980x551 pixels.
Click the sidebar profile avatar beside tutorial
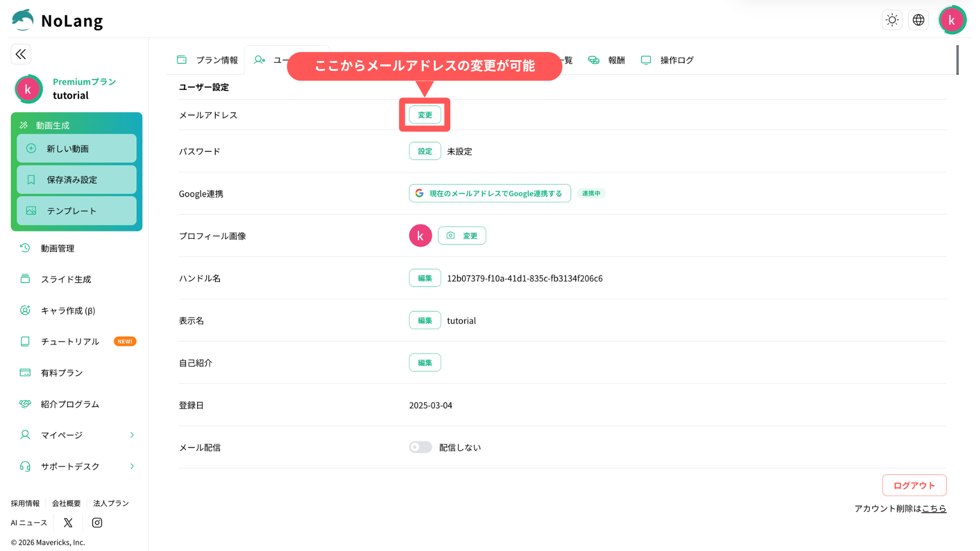coord(28,89)
